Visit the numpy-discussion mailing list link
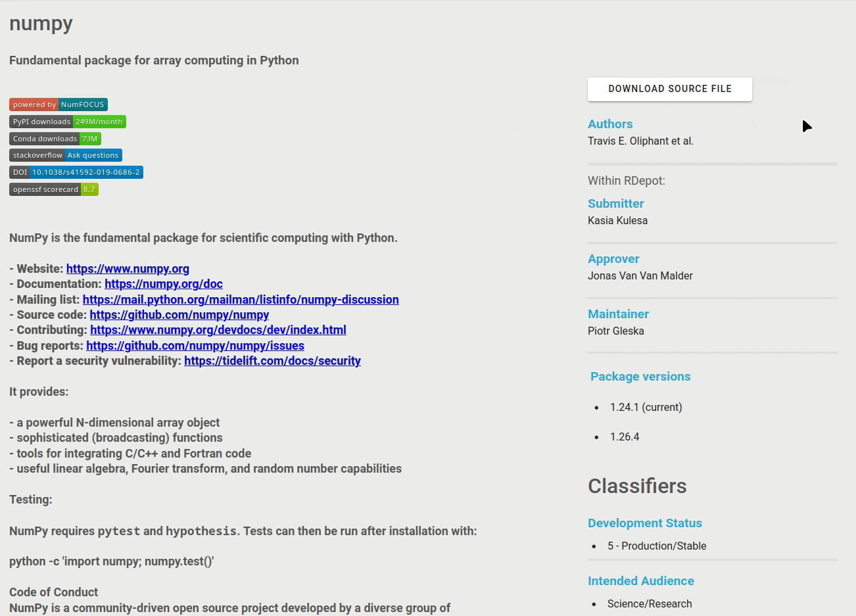This screenshot has width=856, height=616. [241, 300]
